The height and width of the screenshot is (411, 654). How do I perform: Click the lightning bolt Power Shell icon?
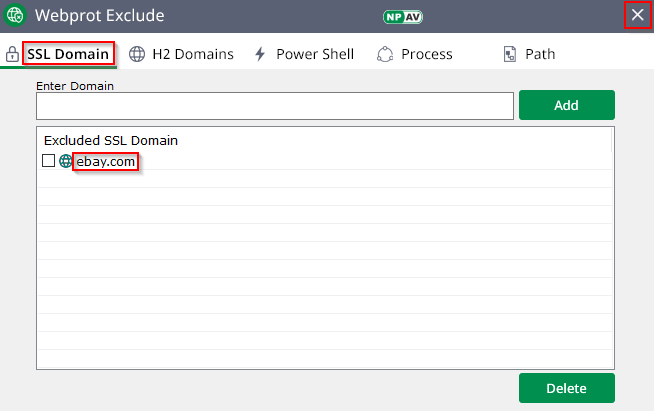pos(260,54)
